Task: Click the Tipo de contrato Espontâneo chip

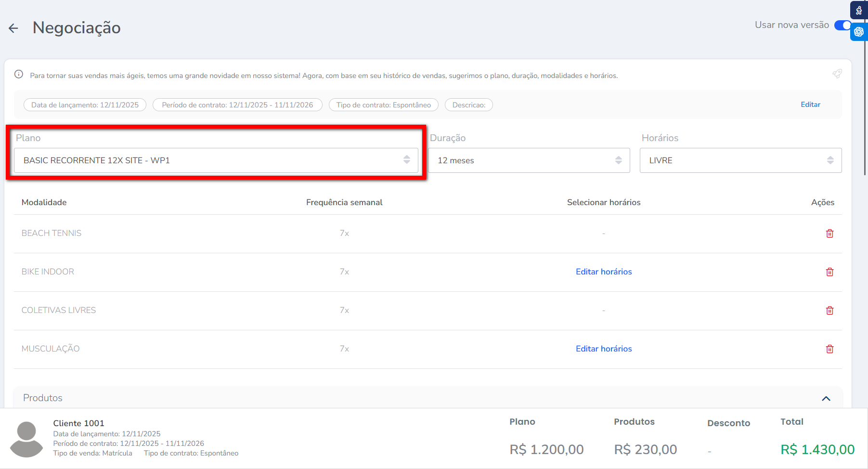Action: [x=383, y=105]
